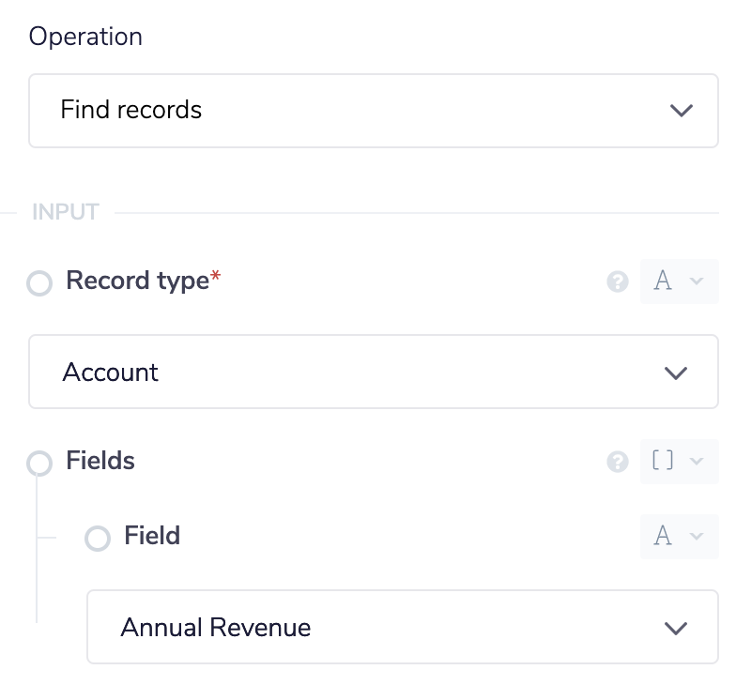Open the Operation dropdown showing Find records

[373, 111]
